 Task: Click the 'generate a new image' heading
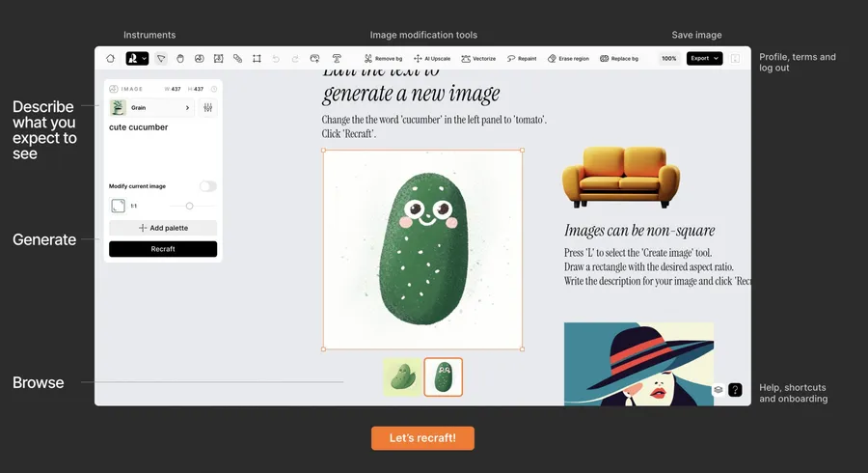tap(411, 94)
